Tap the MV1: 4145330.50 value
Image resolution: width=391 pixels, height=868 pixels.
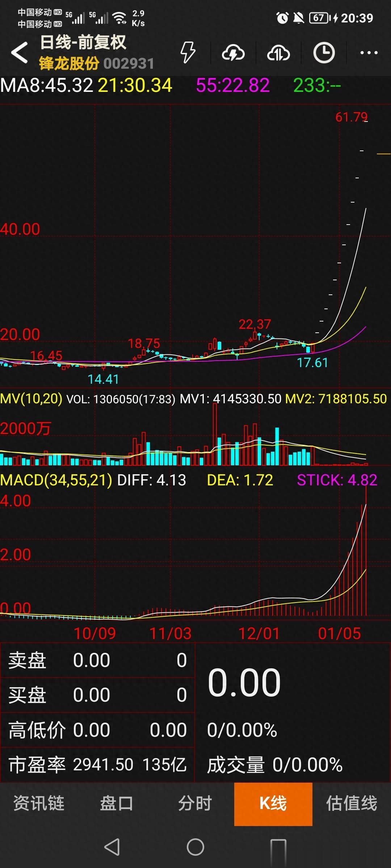(x=231, y=399)
